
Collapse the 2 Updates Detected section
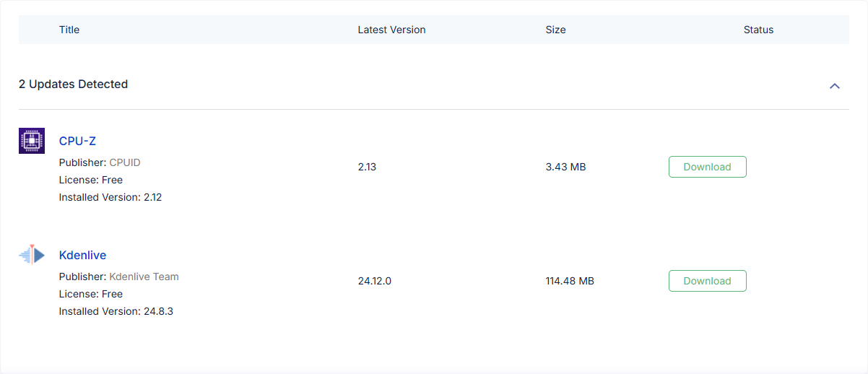click(x=835, y=86)
